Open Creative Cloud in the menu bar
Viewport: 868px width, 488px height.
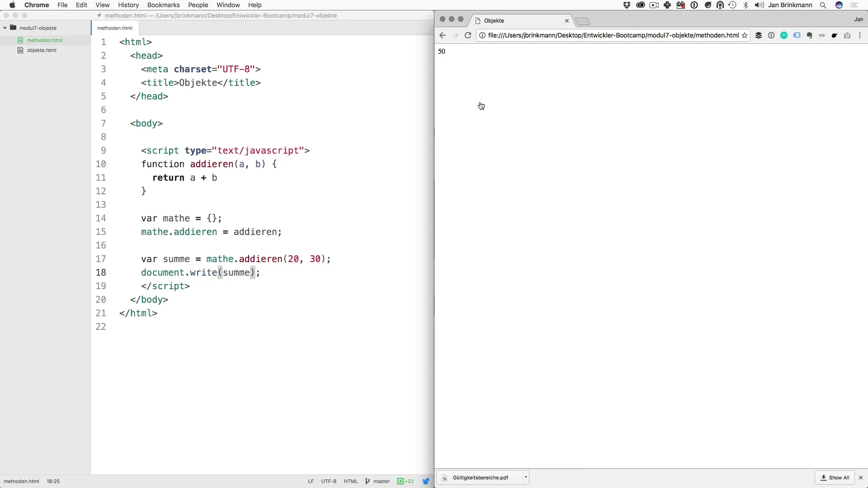click(640, 5)
